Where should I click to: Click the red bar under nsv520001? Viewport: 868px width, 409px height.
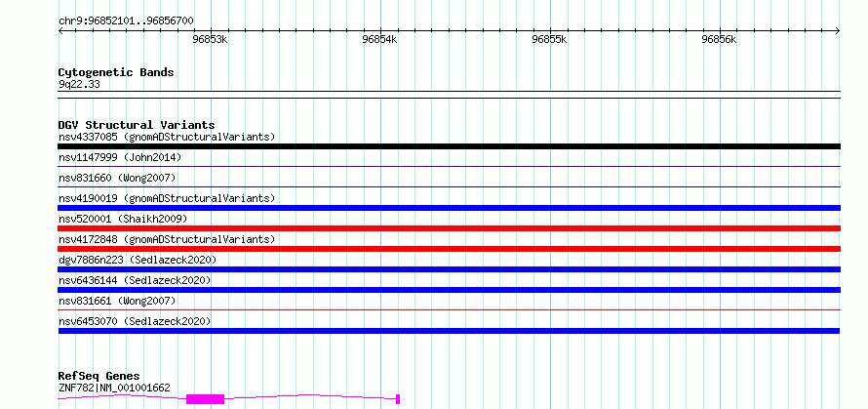pos(449,228)
